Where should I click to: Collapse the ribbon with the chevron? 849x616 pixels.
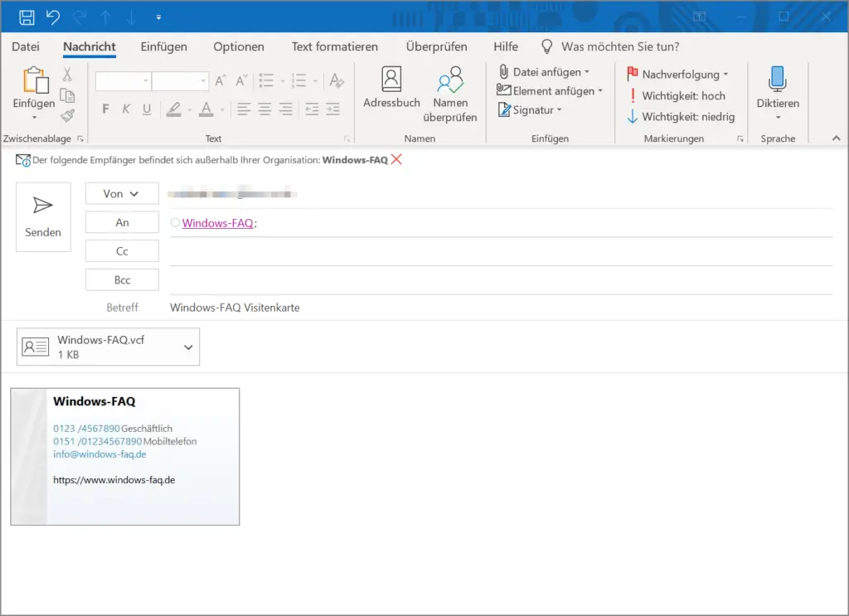coord(836,138)
